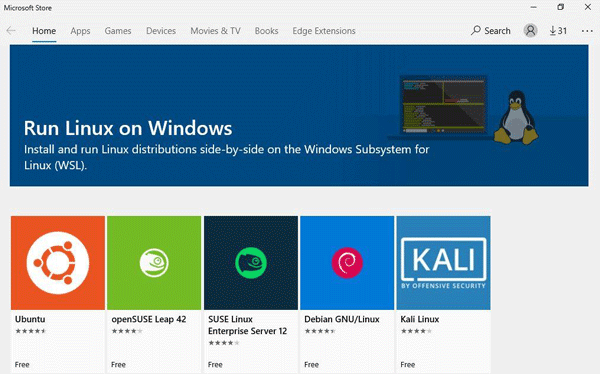Click the Tux penguin in the banner
This screenshot has height=374, width=600.
pyautogui.click(x=516, y=117)
